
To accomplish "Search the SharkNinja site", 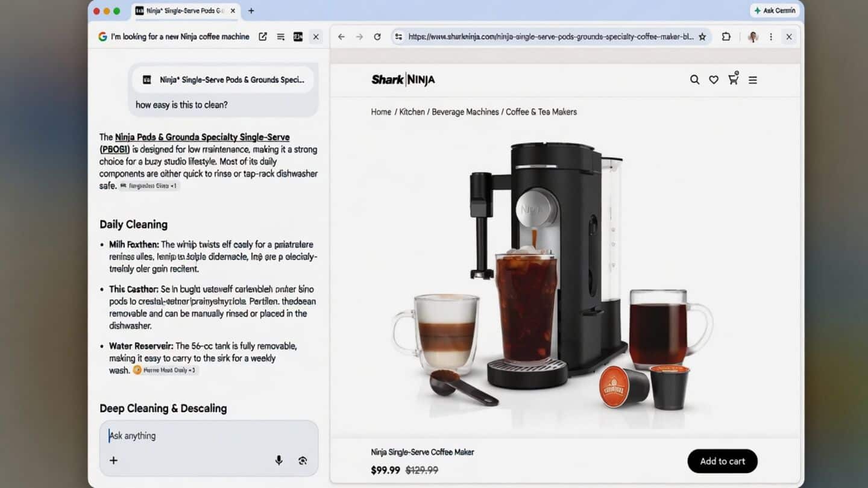I will [x=695, y=80].
